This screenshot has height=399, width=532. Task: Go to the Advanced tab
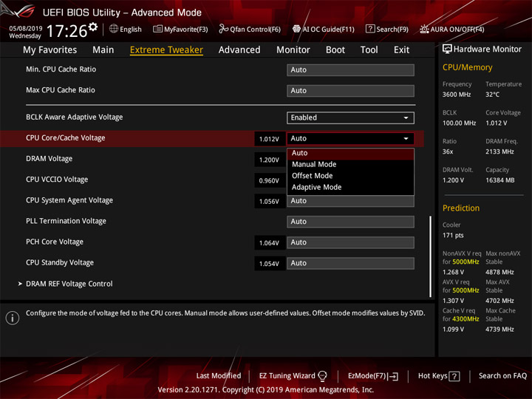239,50
